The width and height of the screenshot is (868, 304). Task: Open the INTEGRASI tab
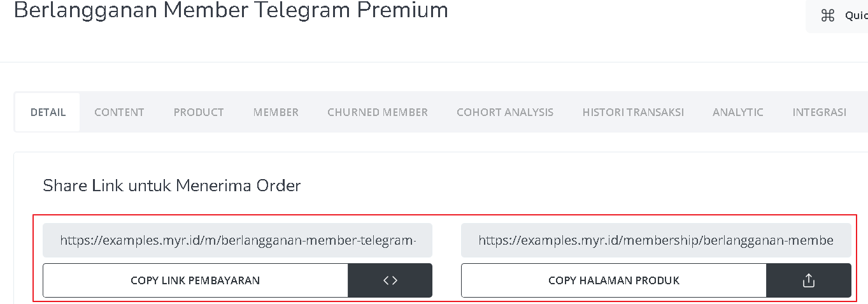click(x=820, y=112)
